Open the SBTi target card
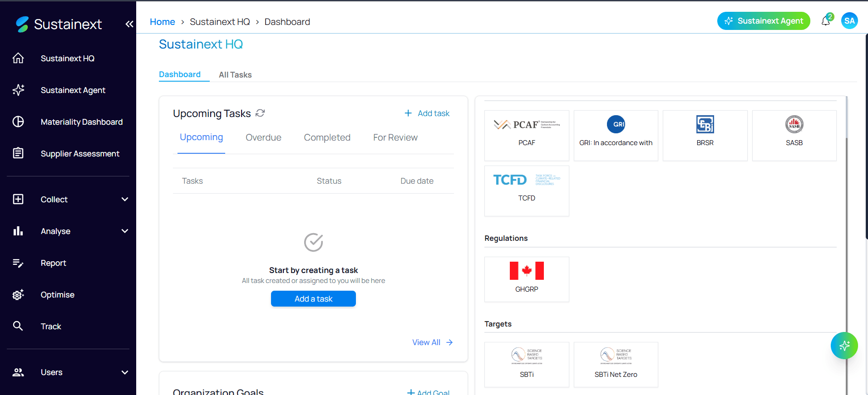 pos(527,365)
